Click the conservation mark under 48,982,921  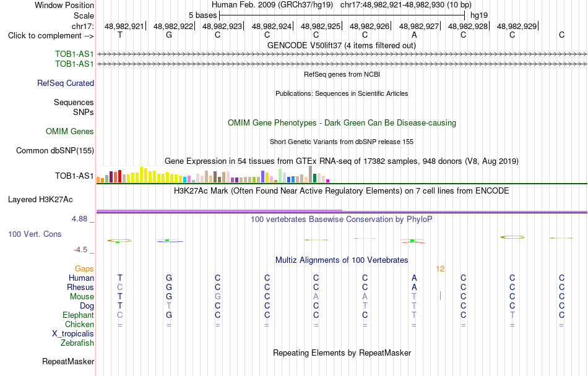[119, 241]
